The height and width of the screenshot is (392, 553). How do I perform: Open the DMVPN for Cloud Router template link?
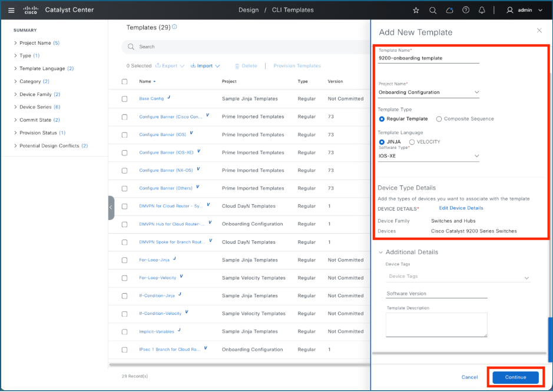[x=171, y=206]
